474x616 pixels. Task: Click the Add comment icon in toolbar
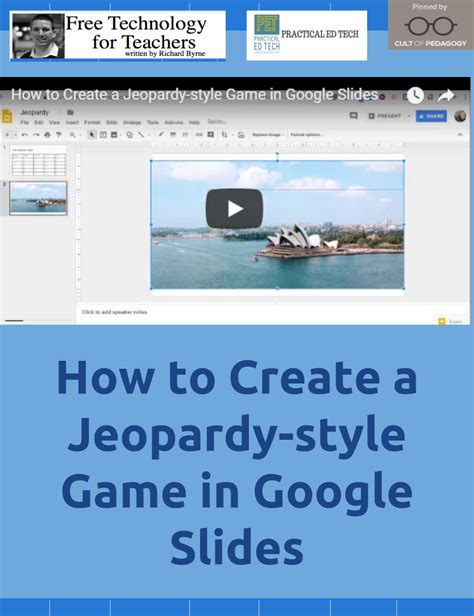click(x=211, y=134)
